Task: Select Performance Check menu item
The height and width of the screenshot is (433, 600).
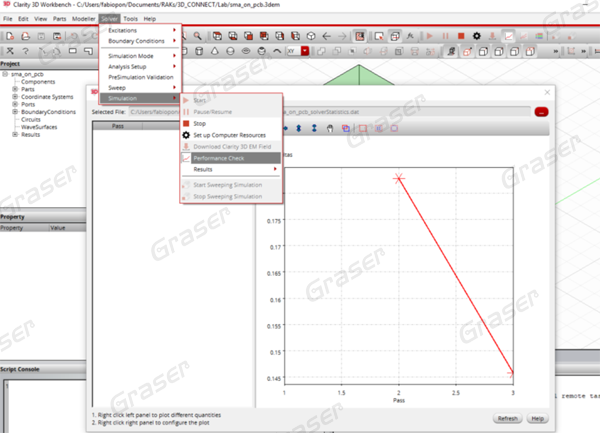Action: 231,158
